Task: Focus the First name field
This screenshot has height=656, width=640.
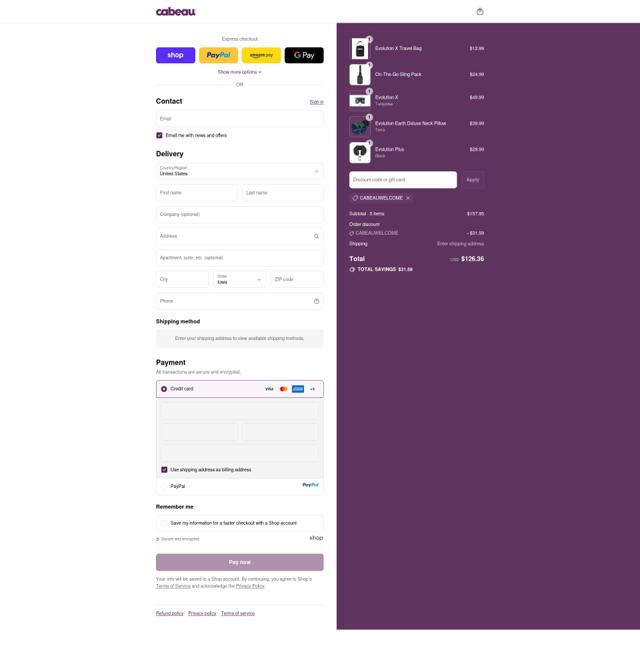Action: pyautogui.click(x=197, y=193)
